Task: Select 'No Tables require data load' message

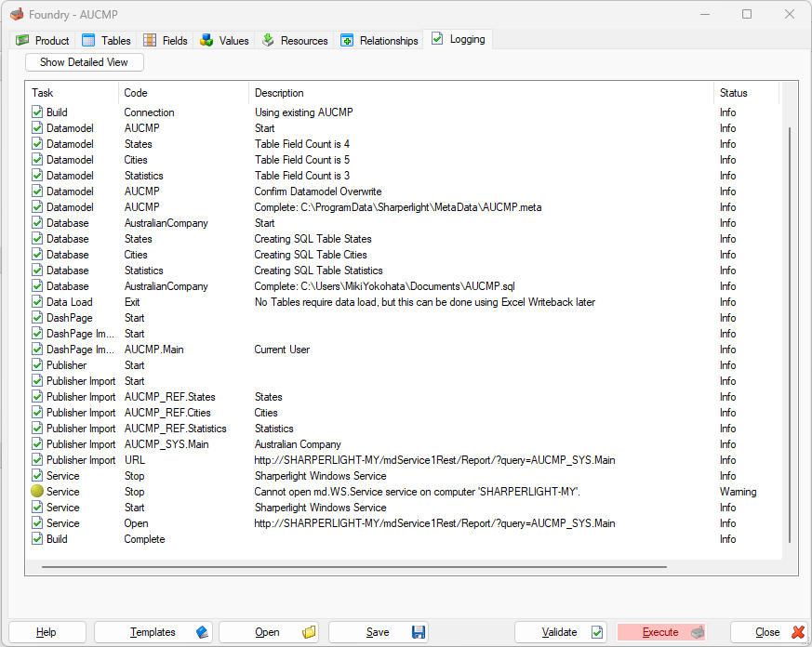Action: pos(425,302)
